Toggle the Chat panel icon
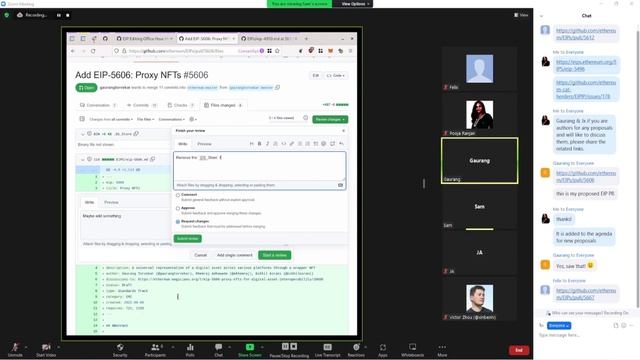Image resolution: width=640 pixels, height=360 pixels. pyautogui.click(x=218, y=347)
